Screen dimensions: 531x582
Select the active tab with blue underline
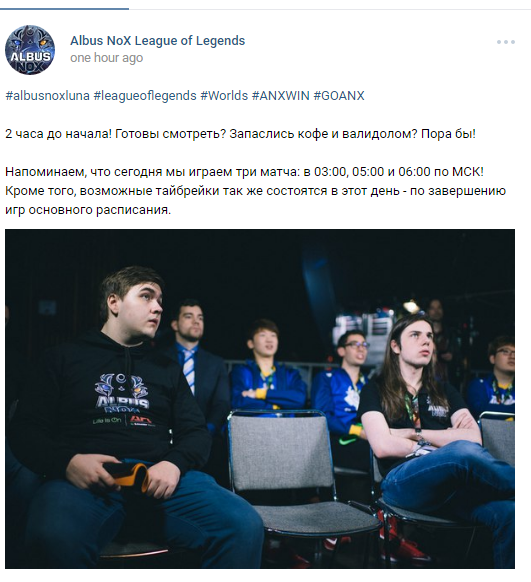(x=64, y=8)
